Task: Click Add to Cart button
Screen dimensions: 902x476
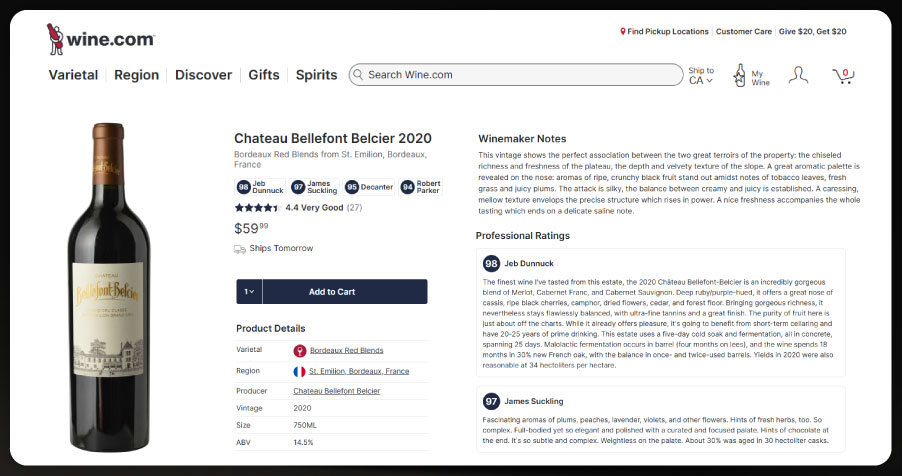Action: 332,292
